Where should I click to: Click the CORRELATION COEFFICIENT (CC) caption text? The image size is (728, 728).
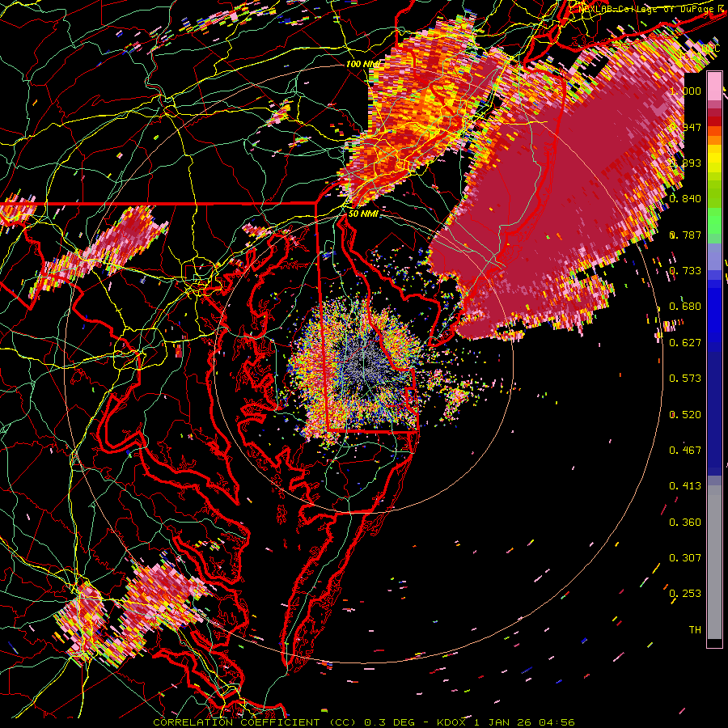point(255,722)
